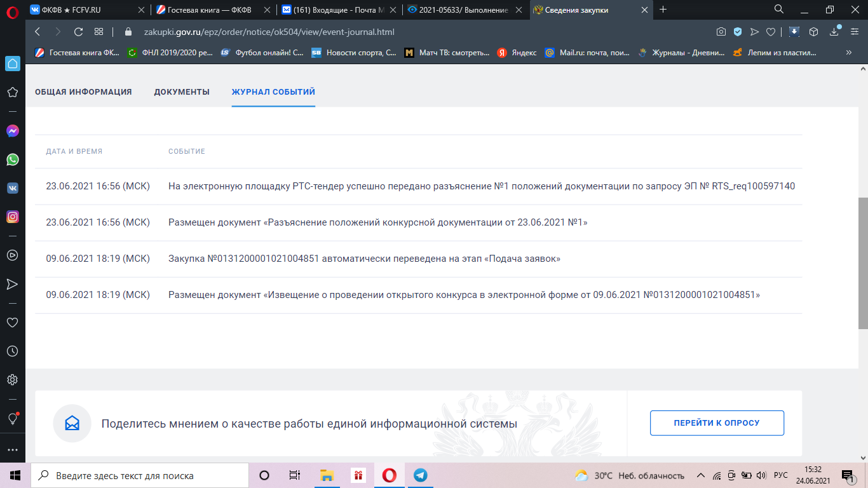Open Instagram in the Opera sidebar
868x488 pixels.
coord(12,217)
